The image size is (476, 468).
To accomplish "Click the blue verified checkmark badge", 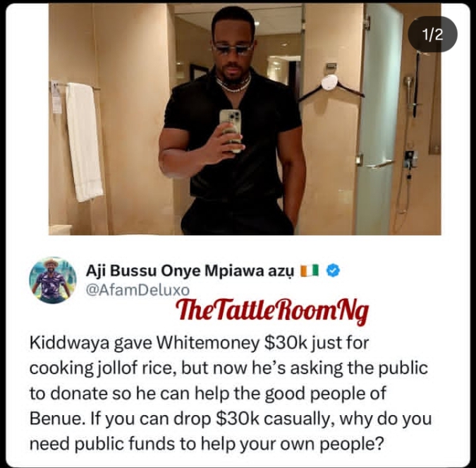I will (333, 271).
